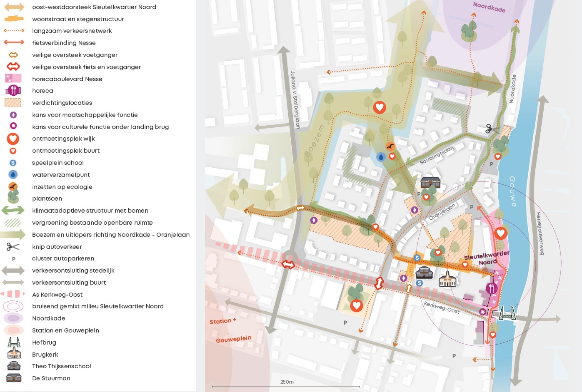The width and height of the screenshot is (582, 392).
Task: Select the orange 'veilige oversteek voetganger' arrow icon
Action: tap(13, 55)
